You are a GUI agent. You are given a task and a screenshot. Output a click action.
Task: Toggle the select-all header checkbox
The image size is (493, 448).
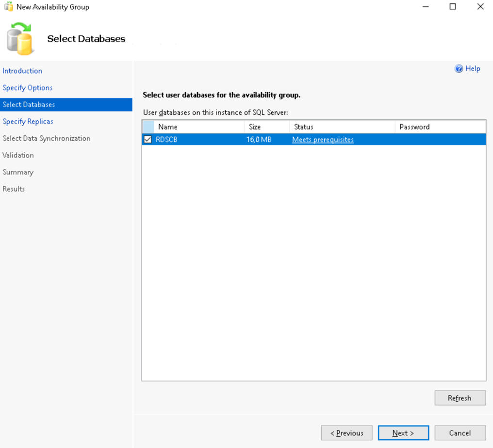[148, 127]
